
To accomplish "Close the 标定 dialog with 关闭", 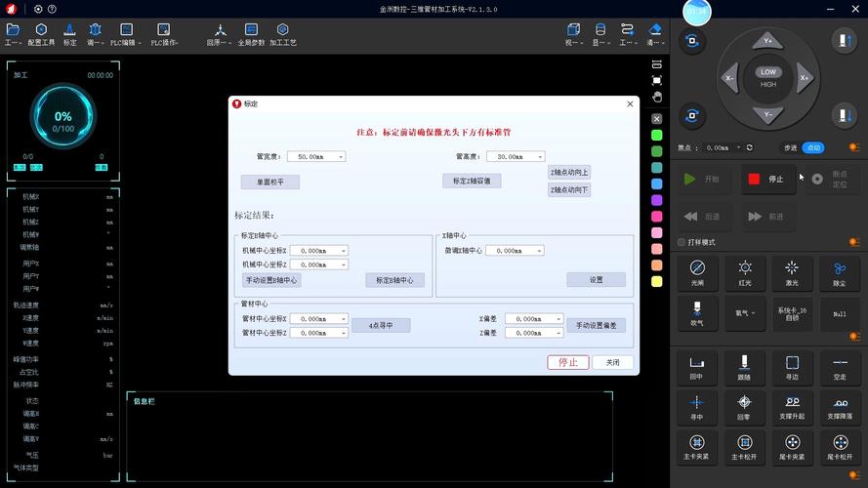I will 612,362.
